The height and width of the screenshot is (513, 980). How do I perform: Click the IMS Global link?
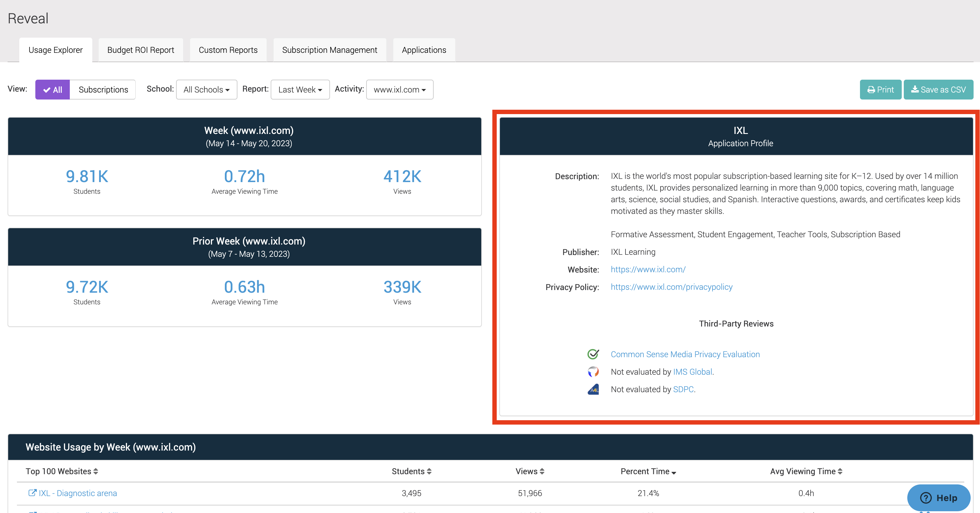click(x=692, y=372)
